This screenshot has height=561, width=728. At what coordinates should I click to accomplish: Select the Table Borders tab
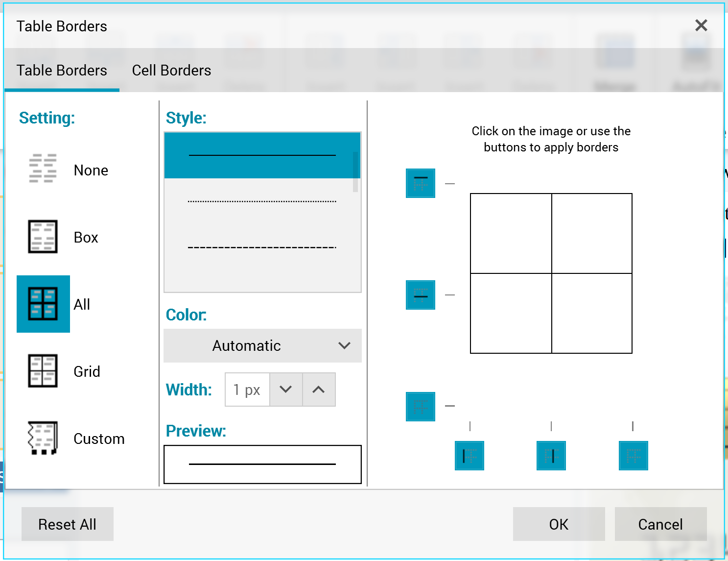click(62, 71)
